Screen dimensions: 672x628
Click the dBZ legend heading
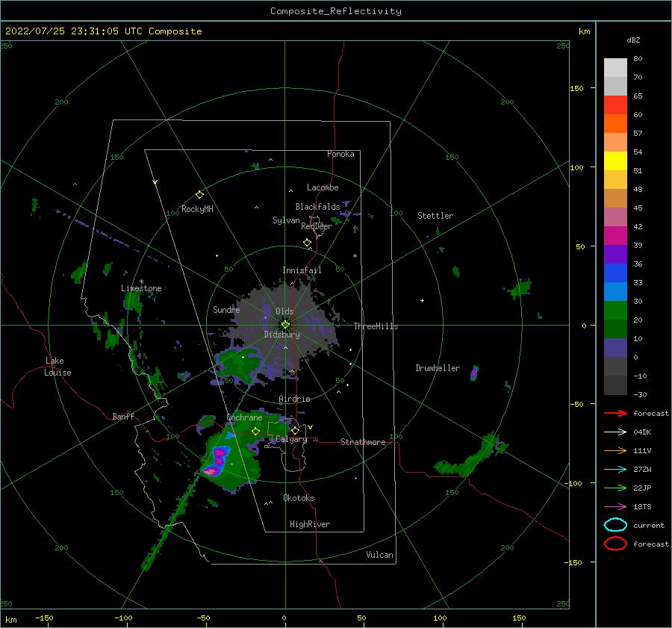tap(633, 40)
